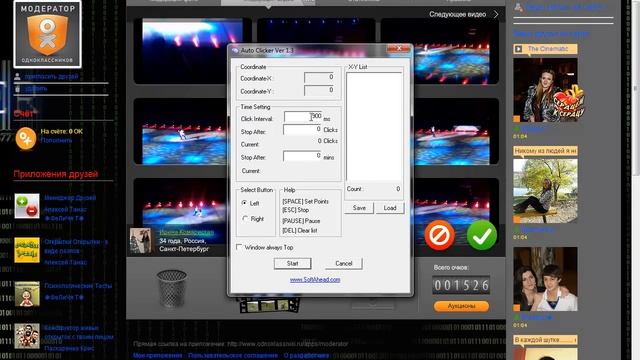
Task: Enable Window always Top checkbox
Action: [239, 247]
